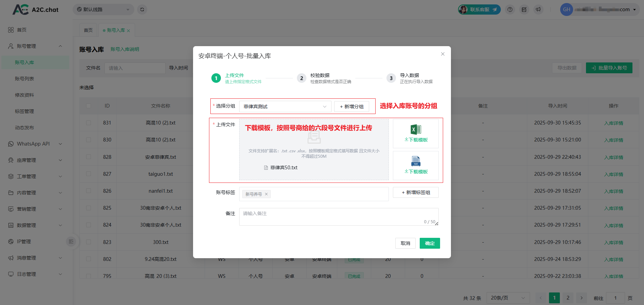Open the 选择分组 dropdown showing 菲律宾测试
644x305 pixels.
[285, 107]
